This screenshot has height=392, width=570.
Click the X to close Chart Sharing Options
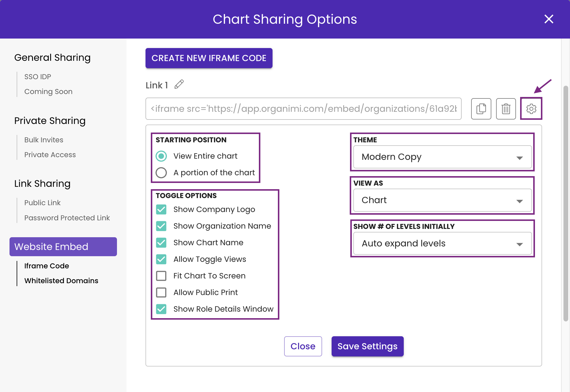(549, 19)
